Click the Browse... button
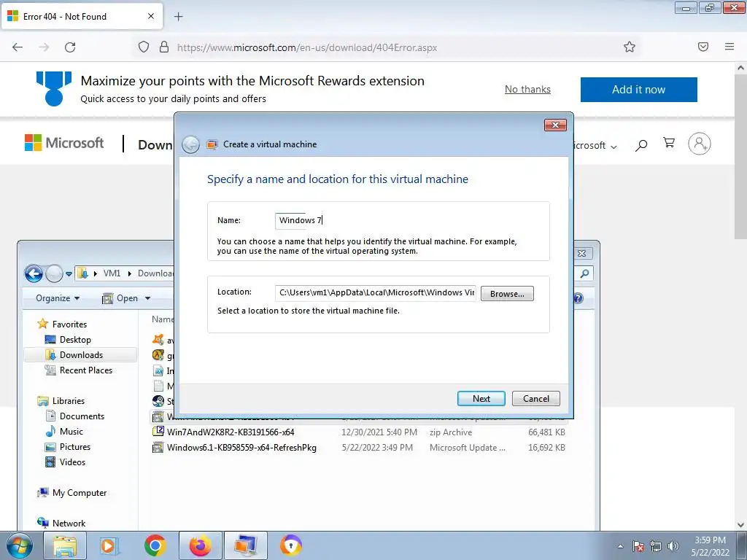Screen dimensions: 747x560 point(507,294)
